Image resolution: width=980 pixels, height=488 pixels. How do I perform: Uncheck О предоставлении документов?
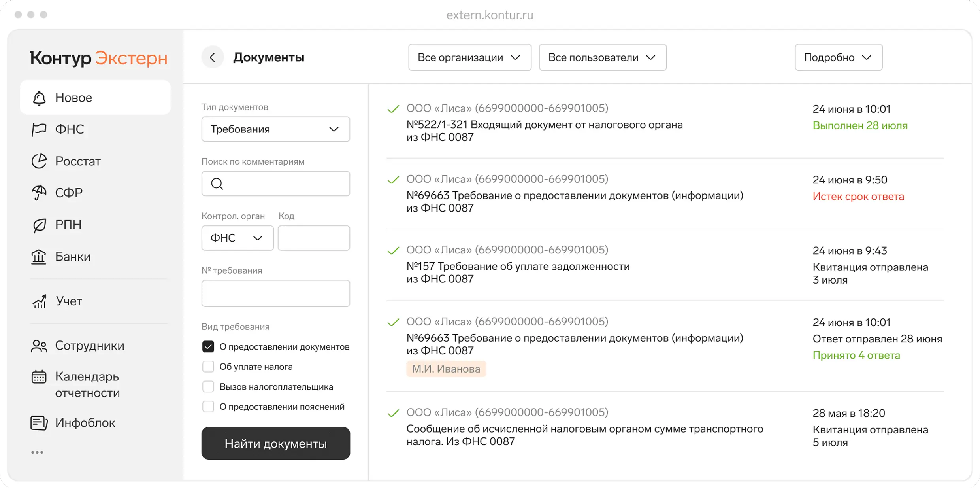208,346
